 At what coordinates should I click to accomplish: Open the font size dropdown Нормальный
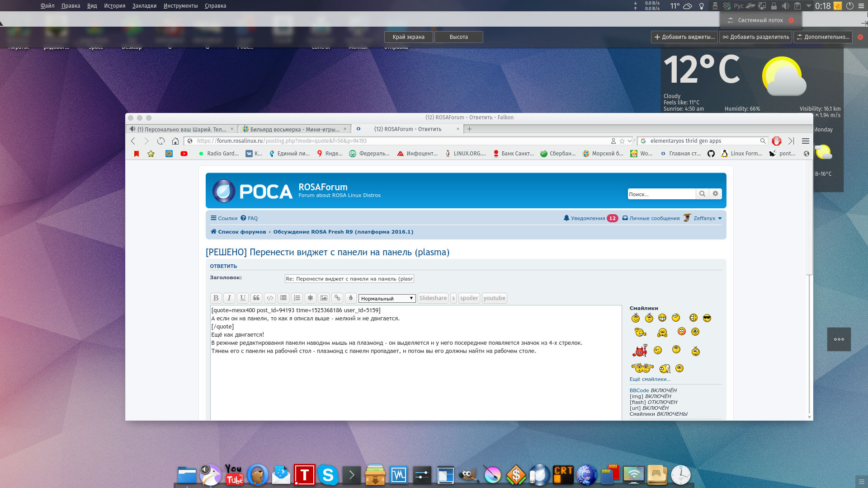387,299
